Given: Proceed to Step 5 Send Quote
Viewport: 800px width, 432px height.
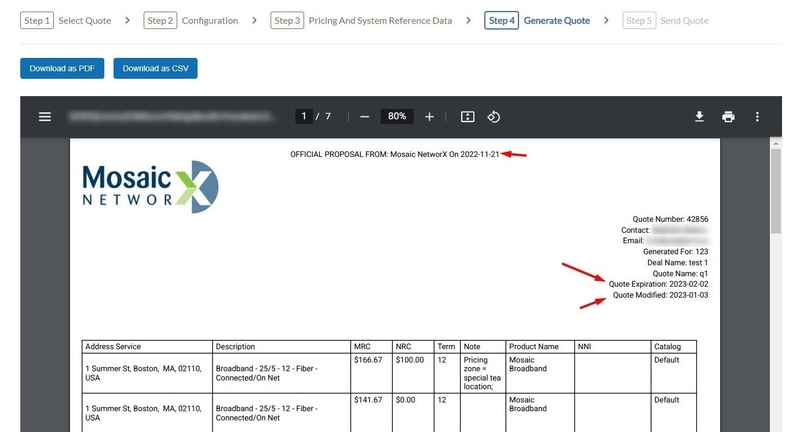Looking at the screenshot, I should (665, 20).
